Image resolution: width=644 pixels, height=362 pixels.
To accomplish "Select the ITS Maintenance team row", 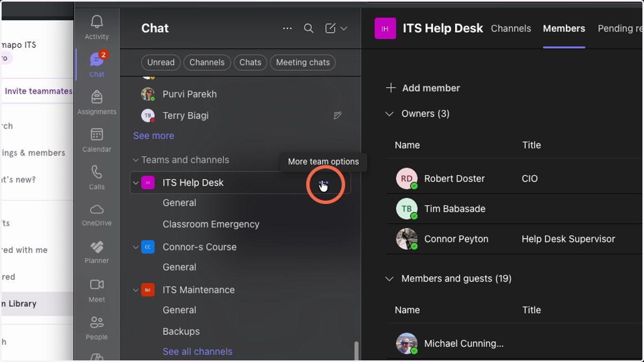I will [x=240, y=290].
